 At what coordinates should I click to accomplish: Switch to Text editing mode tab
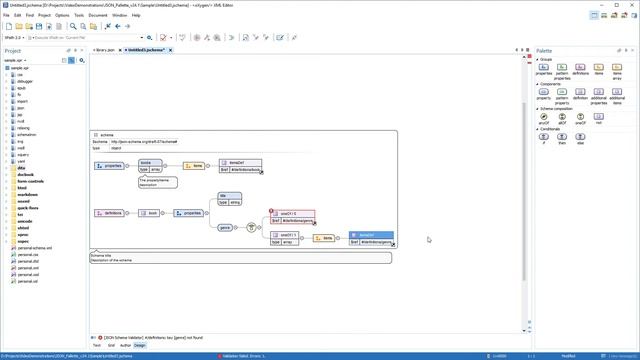click(x=97, y=346)
